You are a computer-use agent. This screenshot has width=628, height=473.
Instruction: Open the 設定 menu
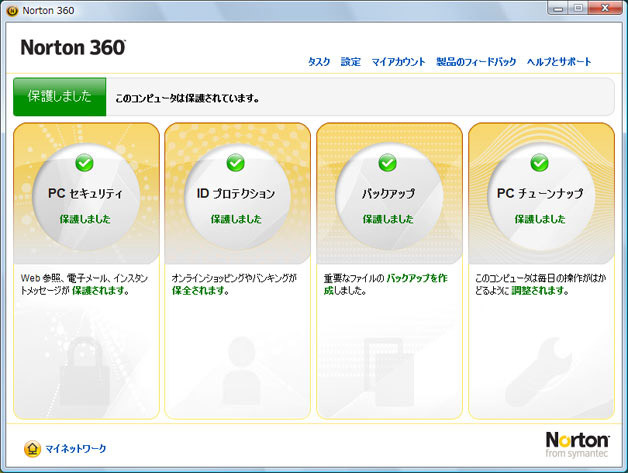[350, 62]
